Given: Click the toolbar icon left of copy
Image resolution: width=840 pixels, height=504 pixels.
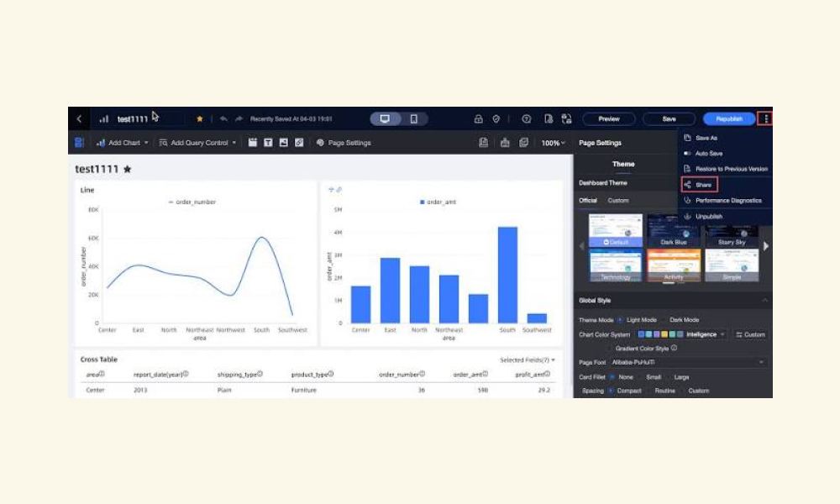Looking at the screenshot, I should (x=505, y=143).
